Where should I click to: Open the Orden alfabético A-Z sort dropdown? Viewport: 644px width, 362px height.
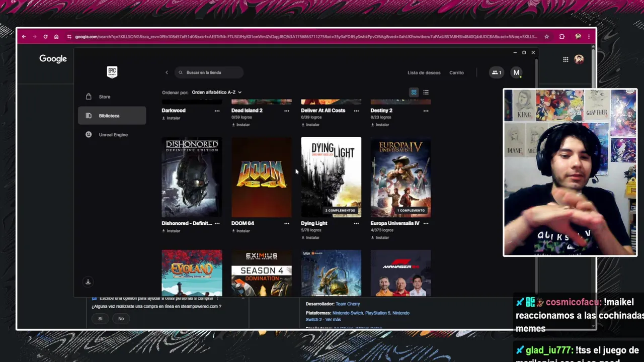click(x=216, y=93)
